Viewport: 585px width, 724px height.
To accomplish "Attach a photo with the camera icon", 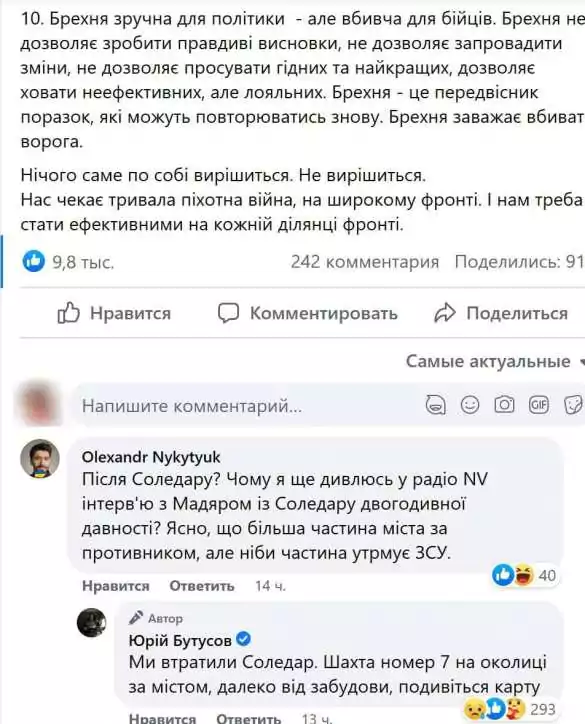I will [x=504, y=405].
